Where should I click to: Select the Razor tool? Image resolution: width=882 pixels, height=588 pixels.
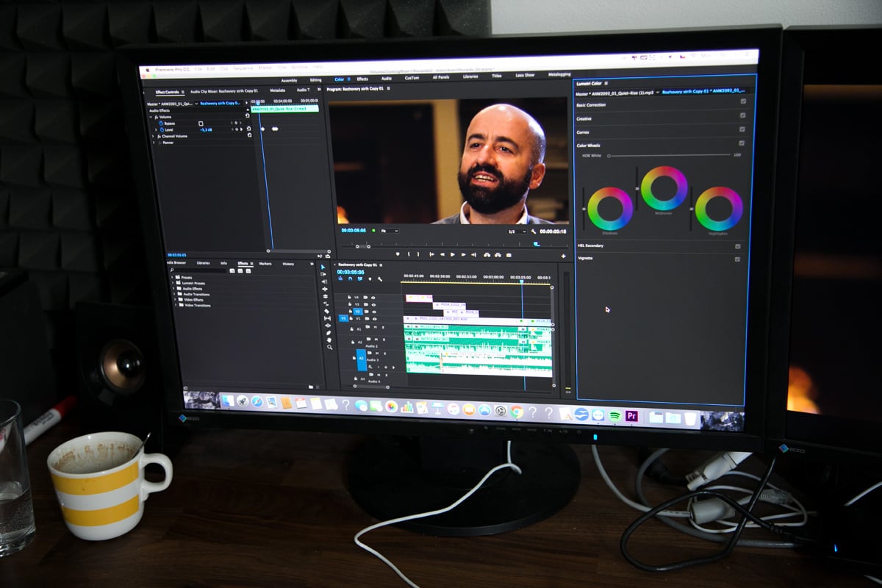326,311
